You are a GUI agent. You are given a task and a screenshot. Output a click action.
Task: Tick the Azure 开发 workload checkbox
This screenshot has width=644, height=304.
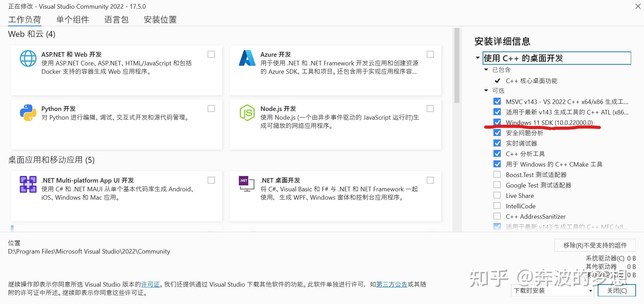[430, 54]
